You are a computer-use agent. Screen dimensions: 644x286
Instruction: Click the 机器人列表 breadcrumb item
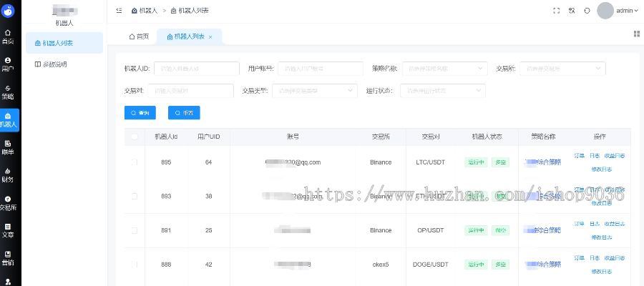click(x=190, y=11)
